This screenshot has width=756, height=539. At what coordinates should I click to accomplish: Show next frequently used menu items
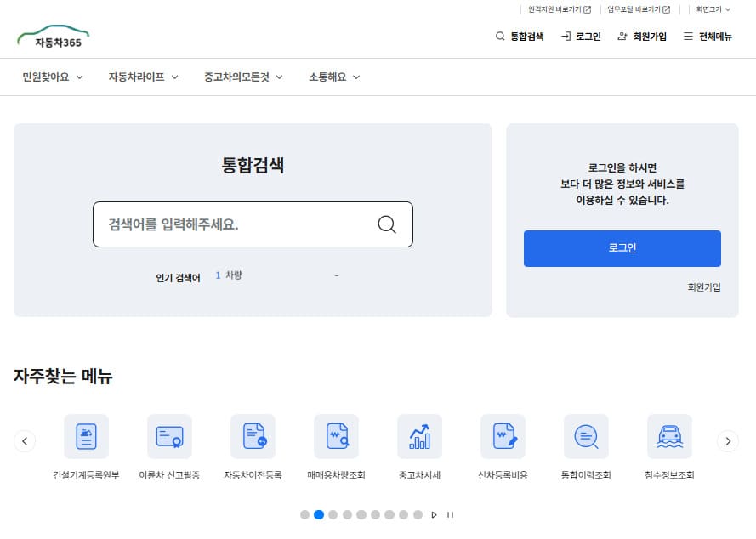coord(728,441)
